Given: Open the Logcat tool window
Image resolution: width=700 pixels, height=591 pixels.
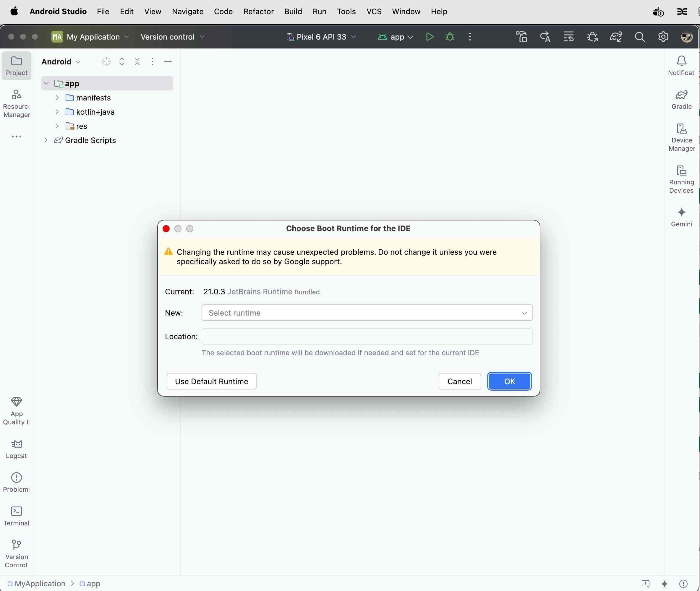Looking at the screenshot, I should click(17, 449).
